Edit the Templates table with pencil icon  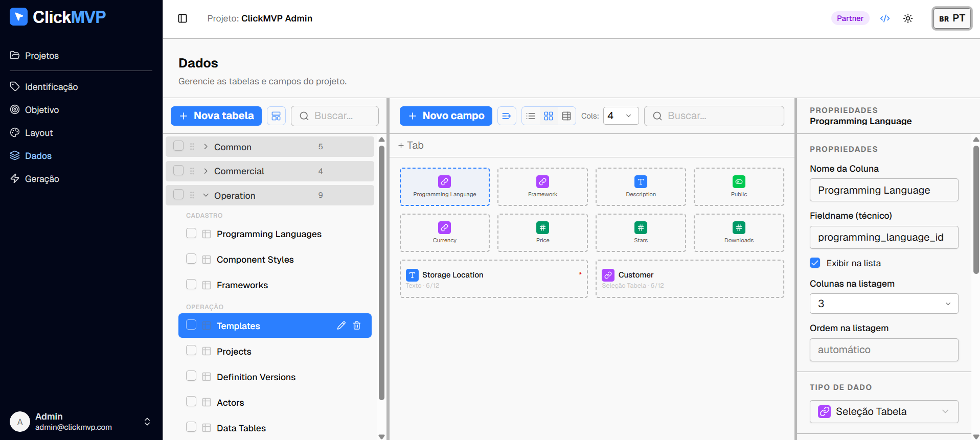click(x=341, y=326)
